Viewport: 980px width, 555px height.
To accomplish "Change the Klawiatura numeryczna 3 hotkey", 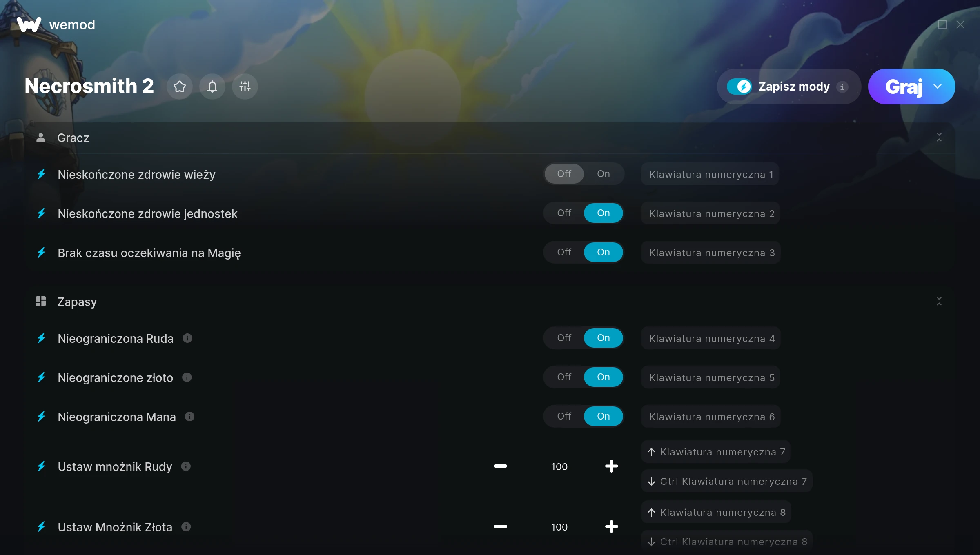I will 711,253.
